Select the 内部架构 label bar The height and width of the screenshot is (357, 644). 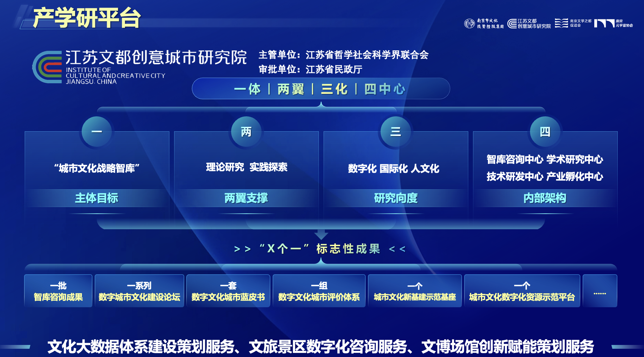(x=545, y=198)
